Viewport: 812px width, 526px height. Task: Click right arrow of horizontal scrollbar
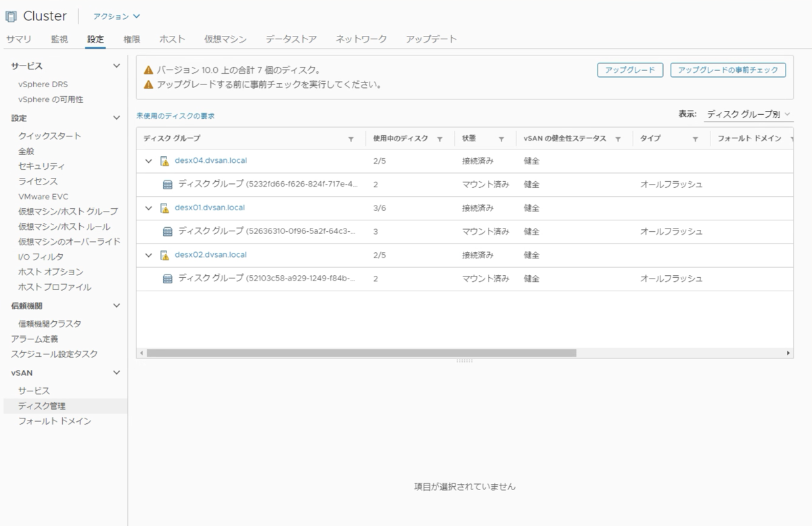[788, 353]
